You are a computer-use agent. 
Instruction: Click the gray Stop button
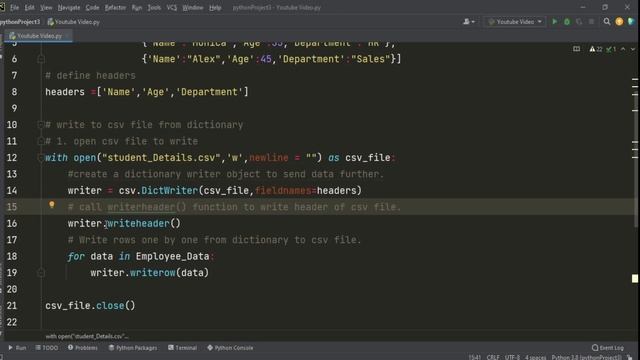(591, 22)
